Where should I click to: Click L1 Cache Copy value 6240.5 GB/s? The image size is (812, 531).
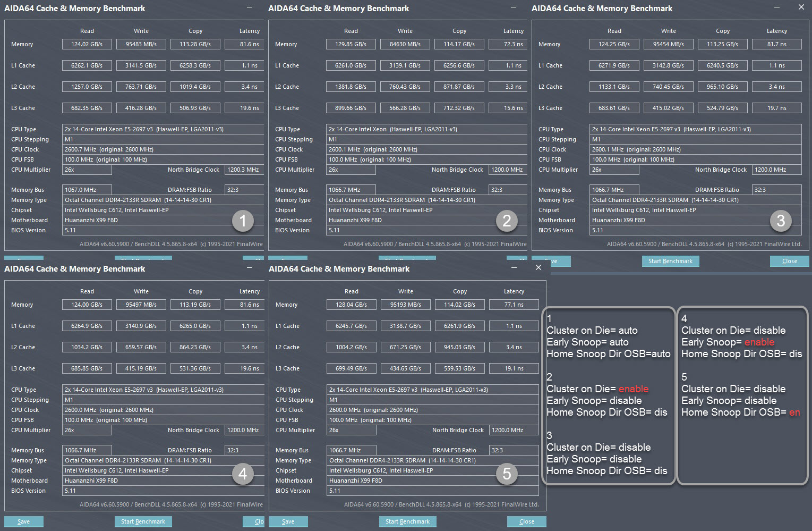(x=723, y=65)
